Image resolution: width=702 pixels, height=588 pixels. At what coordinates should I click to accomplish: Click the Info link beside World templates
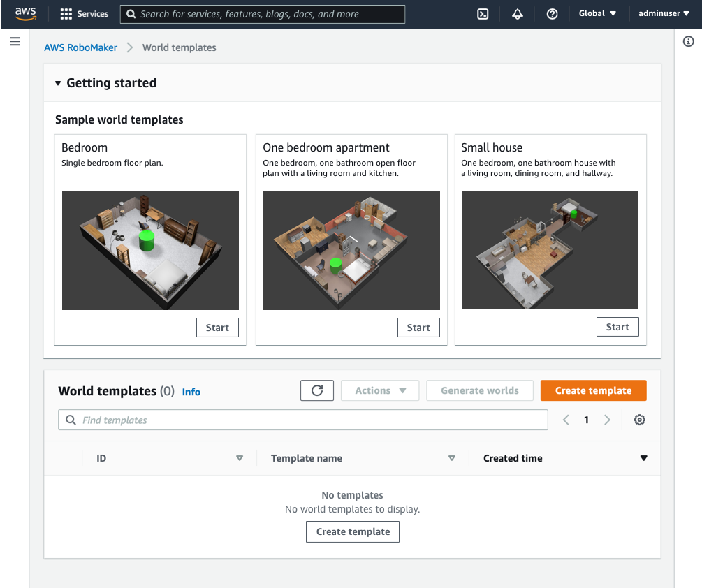click(x=191, y=392)
